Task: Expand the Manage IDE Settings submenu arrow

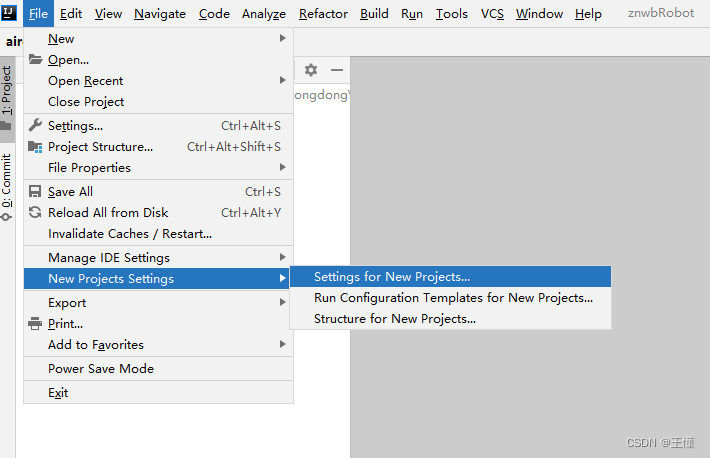Action: 283,257
